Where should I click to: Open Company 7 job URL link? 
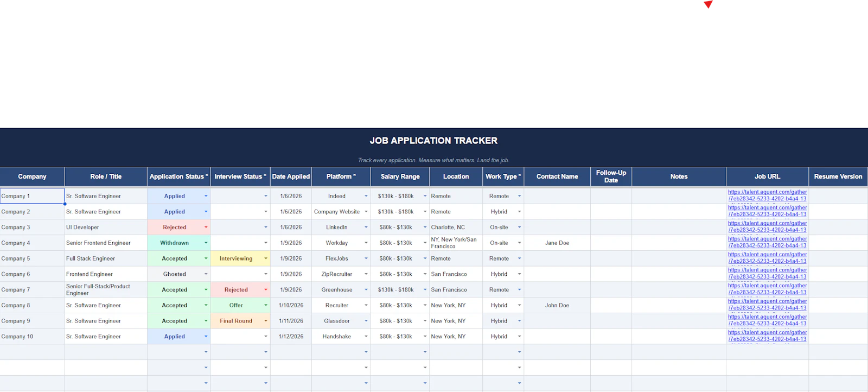point(767,289)
